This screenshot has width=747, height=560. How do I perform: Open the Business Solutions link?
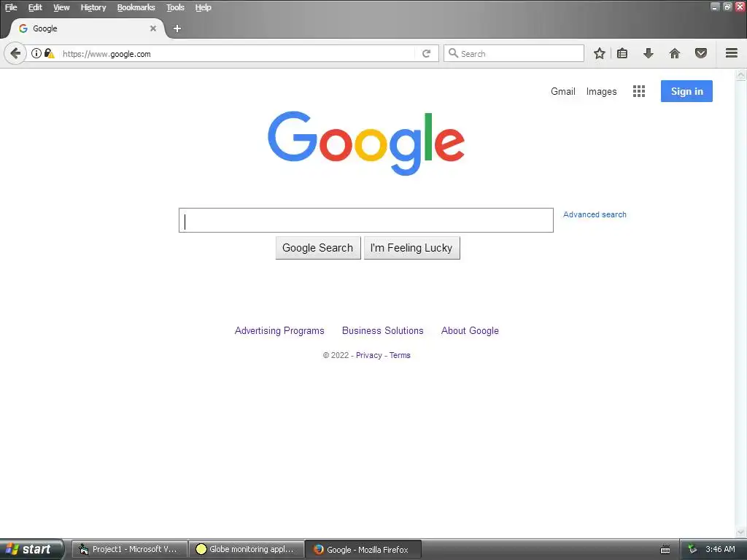tap(382, 330)
